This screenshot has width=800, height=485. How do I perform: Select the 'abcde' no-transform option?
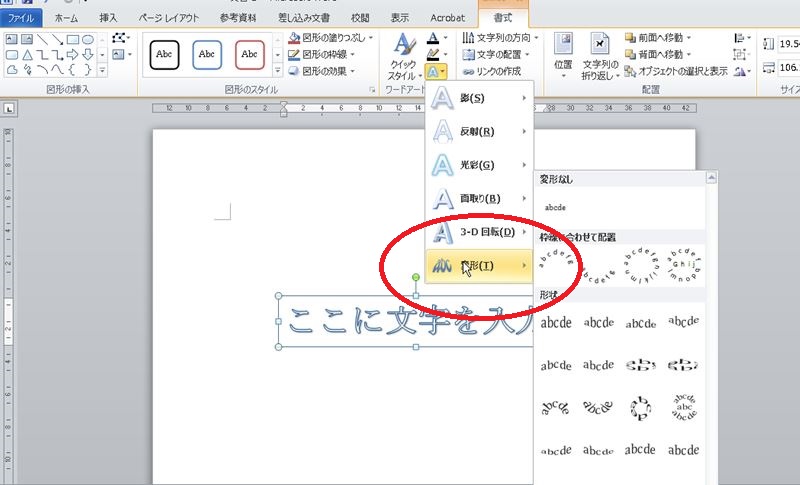(x=554, y=208)
